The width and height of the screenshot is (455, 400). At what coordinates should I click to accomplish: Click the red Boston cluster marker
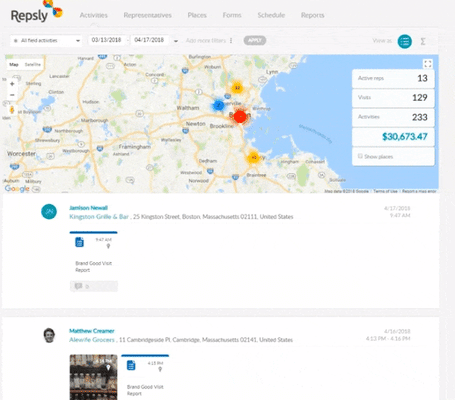coord(240,117)
